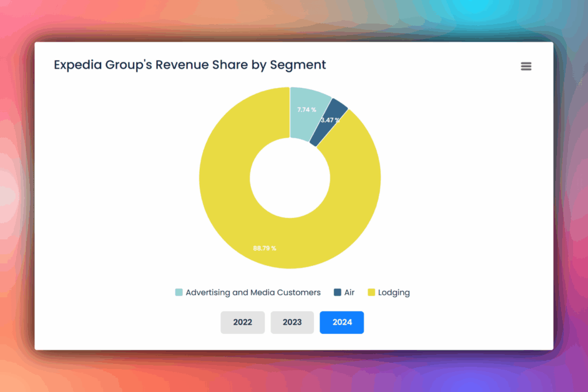Click the Expedia Group chart title
588x392 pixels.
189,64
